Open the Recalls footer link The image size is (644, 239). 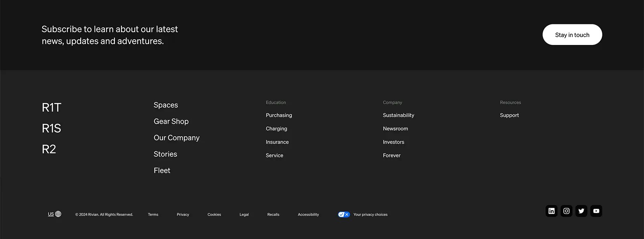[x=273, y=215]
